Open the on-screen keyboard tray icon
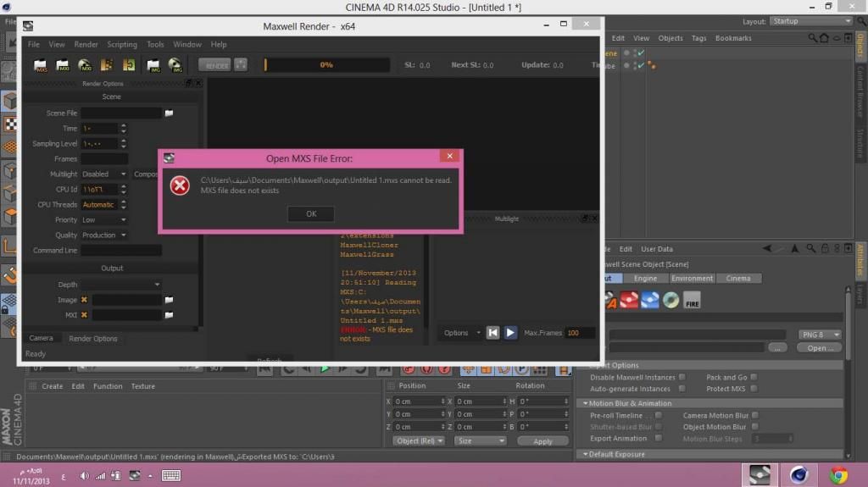 pyautogui.click(x=171, y=476)
